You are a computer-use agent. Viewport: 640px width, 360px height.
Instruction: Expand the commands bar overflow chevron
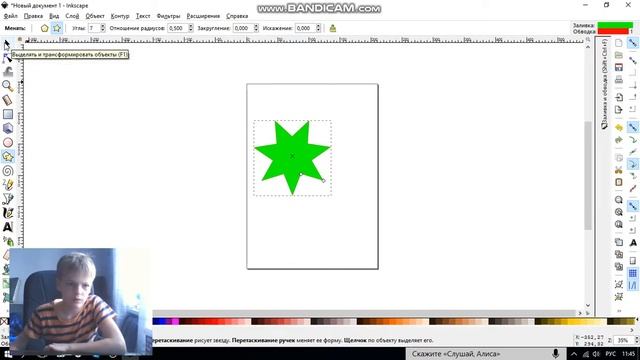pos(619,311)
